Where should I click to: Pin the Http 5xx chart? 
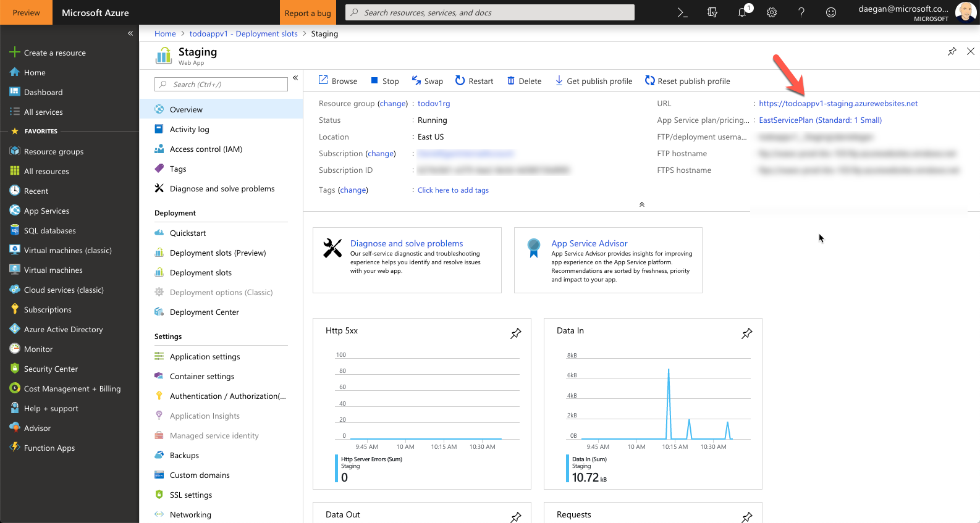tap(516, 333)
